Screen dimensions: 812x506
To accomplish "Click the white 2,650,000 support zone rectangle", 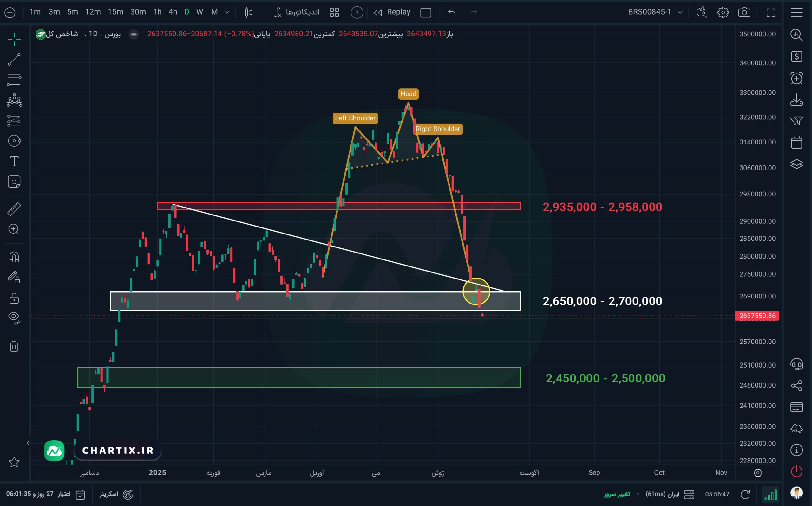I will pyautogui.click(x=315, y=301).
